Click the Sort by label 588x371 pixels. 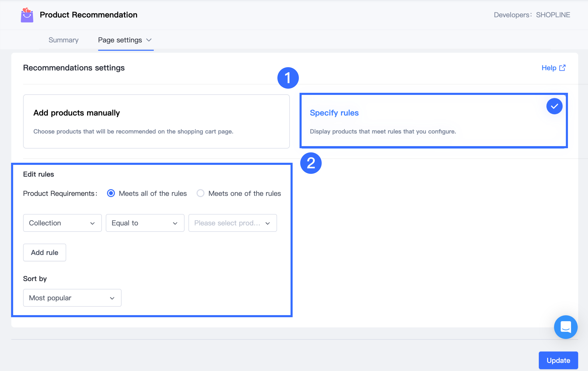[35, 279]
